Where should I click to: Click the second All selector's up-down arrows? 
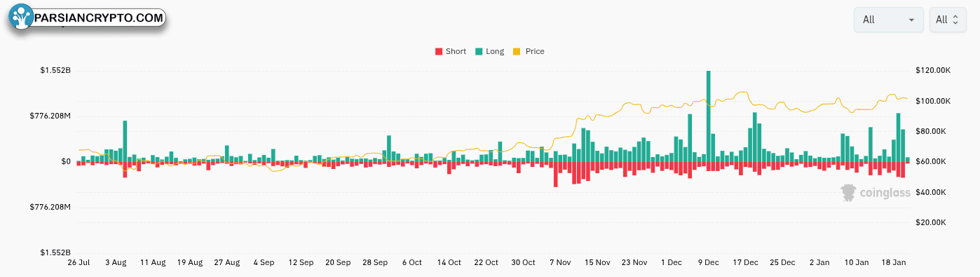pos(955,20)
